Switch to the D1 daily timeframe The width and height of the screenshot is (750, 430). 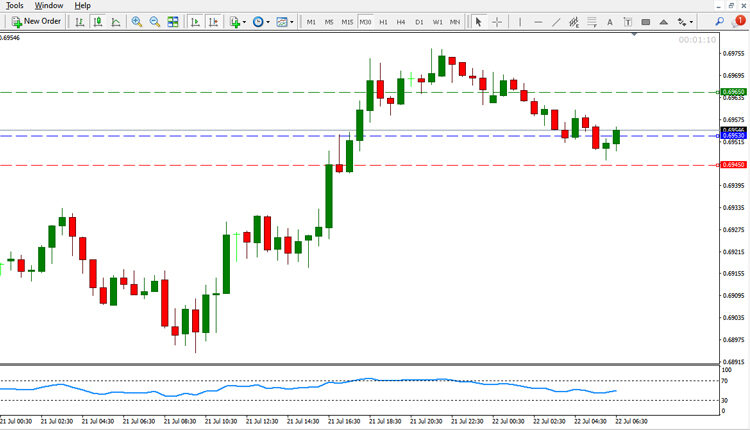click(419, 22)
